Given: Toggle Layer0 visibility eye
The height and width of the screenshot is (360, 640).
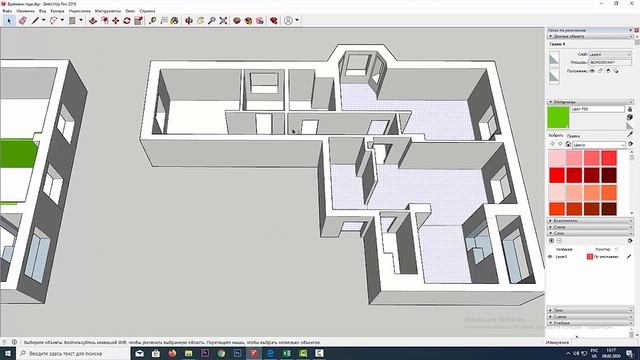Looking at the screenshot, I should 550,257.
